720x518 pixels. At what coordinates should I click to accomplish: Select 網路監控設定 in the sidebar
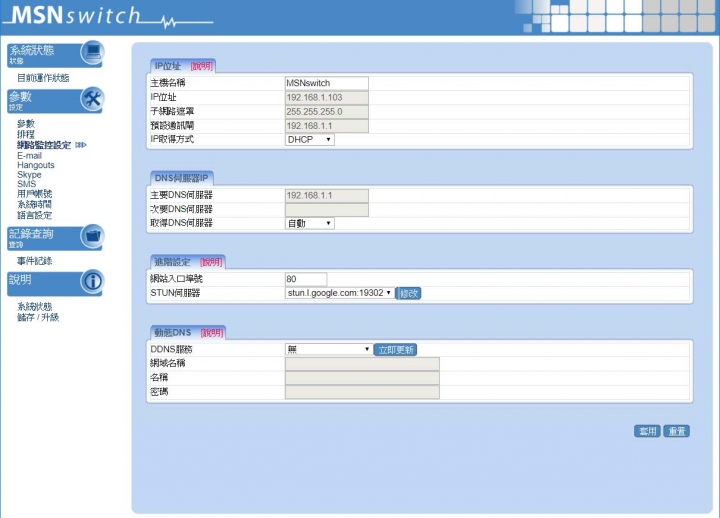(44, 145)
